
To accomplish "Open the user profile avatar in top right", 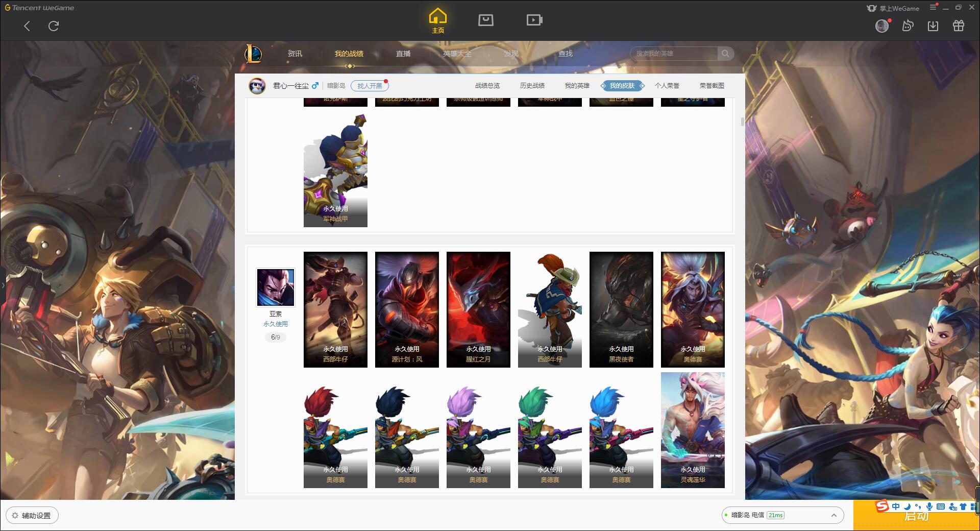I will pyautogui.click(x=882, y=26).
